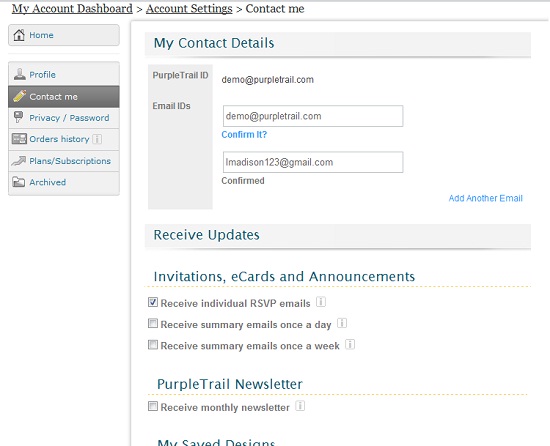Screen dimensions: 550x446
Task: Click info icon beside summary emails once a day
Action: [342, 323]
